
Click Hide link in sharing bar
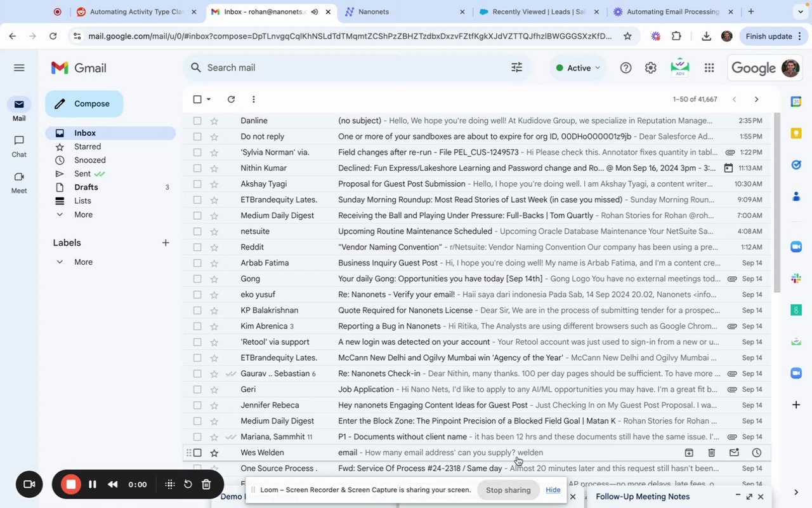[x=553, y=490]
